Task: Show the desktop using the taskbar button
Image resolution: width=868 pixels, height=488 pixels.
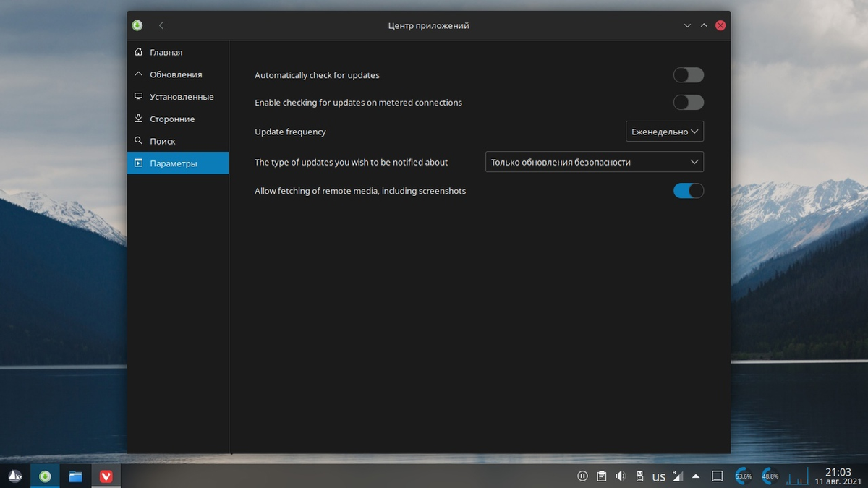Action: click(717, 476)
